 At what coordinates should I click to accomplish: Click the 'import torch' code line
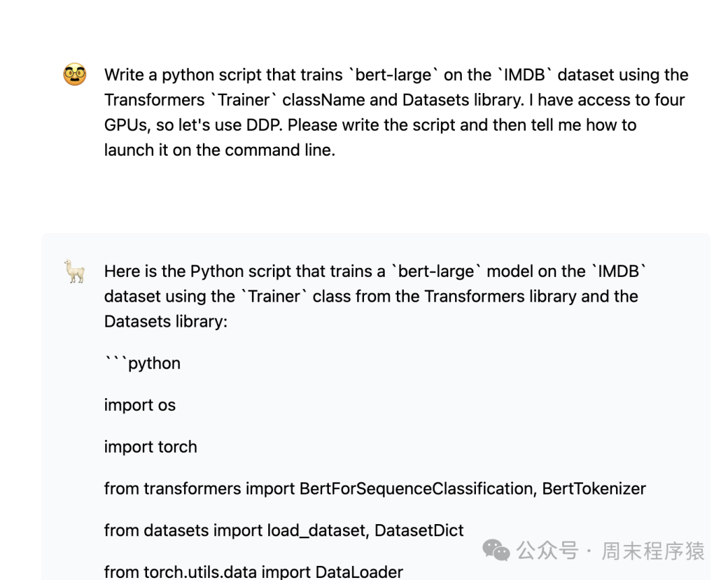150,447
